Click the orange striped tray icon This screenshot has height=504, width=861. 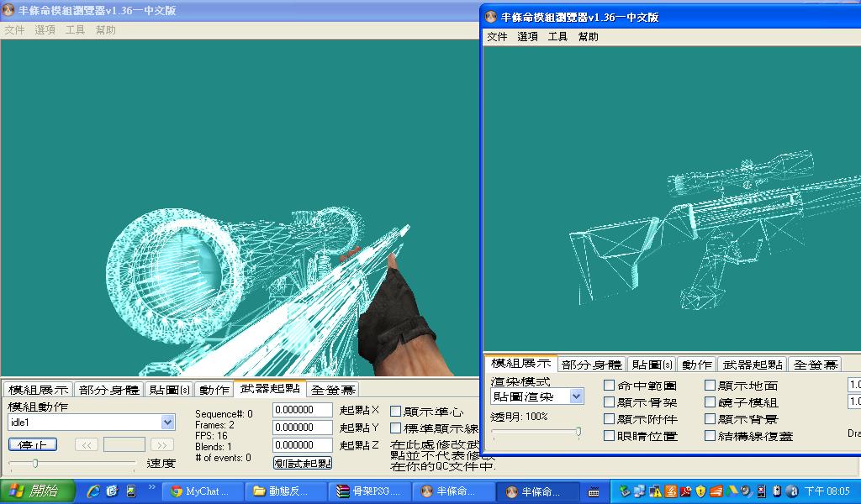716,491
